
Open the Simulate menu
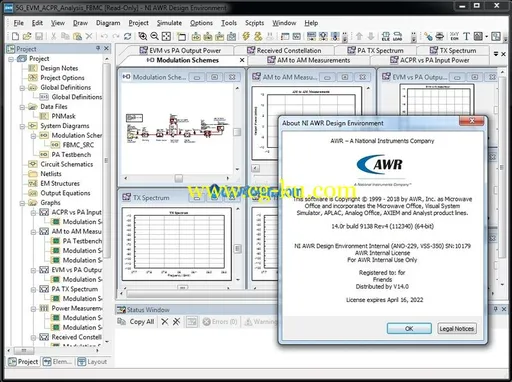coord(169,23)
